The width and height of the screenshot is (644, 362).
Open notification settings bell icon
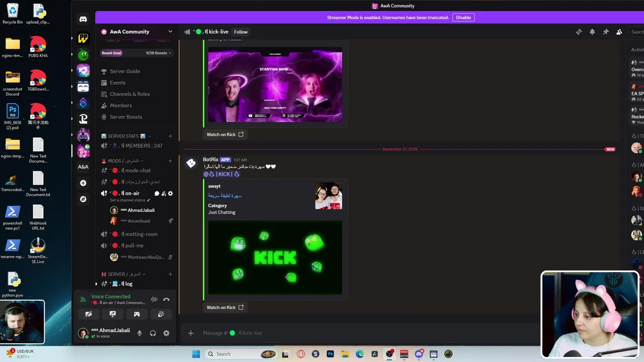[x=592, y=32]
